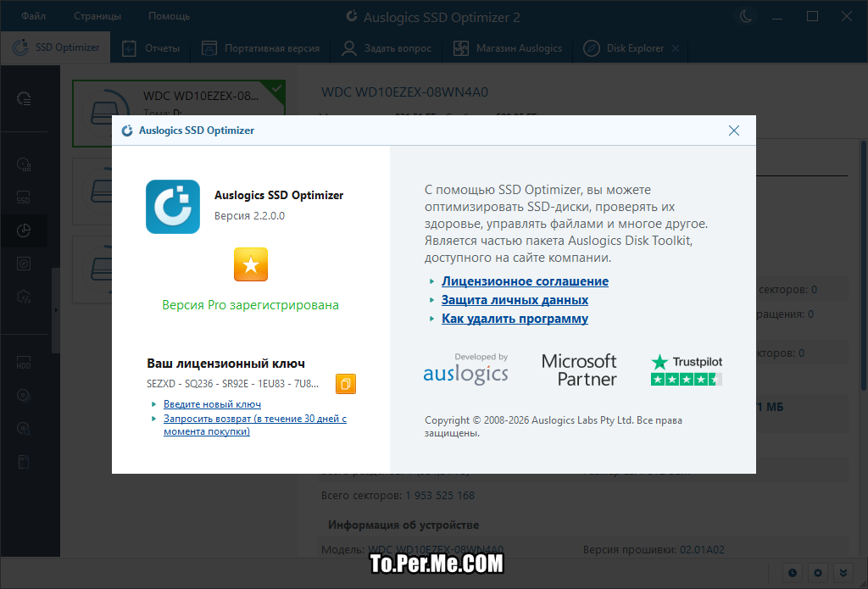The height and width of the screenshot is (589, 868).
Task: Open the Страницы menu
Action: click(97, 16)
